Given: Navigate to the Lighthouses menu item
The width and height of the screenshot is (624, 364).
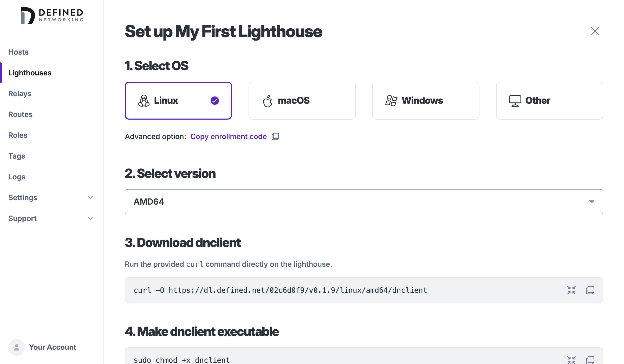Looking at the screenshot, I should (x=29, y=73).
